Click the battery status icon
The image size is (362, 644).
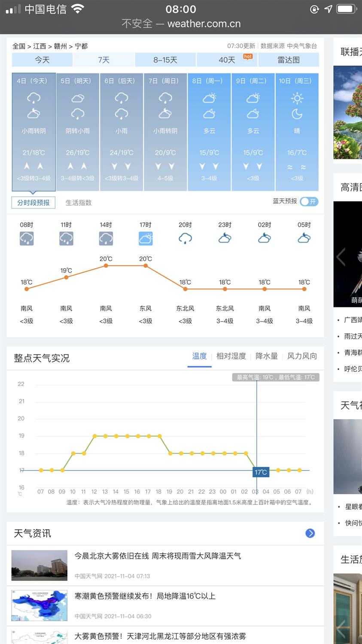click(x=347, y=9)
